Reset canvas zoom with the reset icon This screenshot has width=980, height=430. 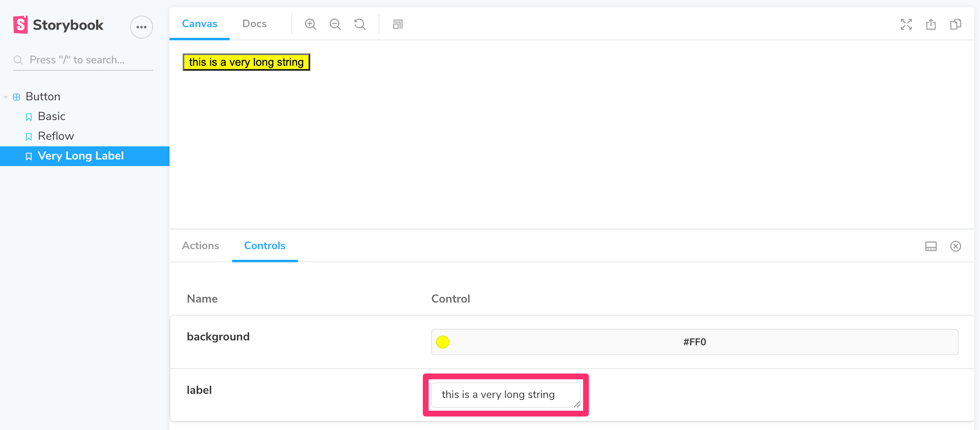[x=360, y=24]
